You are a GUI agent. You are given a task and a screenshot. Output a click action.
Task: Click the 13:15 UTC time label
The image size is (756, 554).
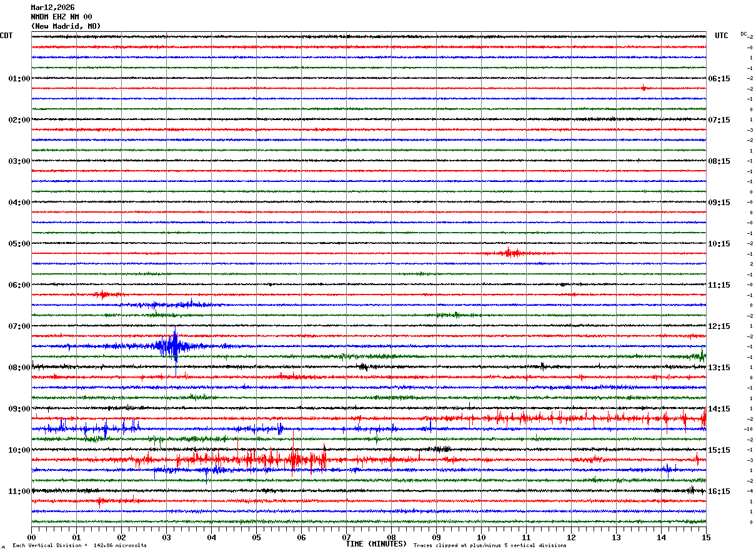point(719,368)
